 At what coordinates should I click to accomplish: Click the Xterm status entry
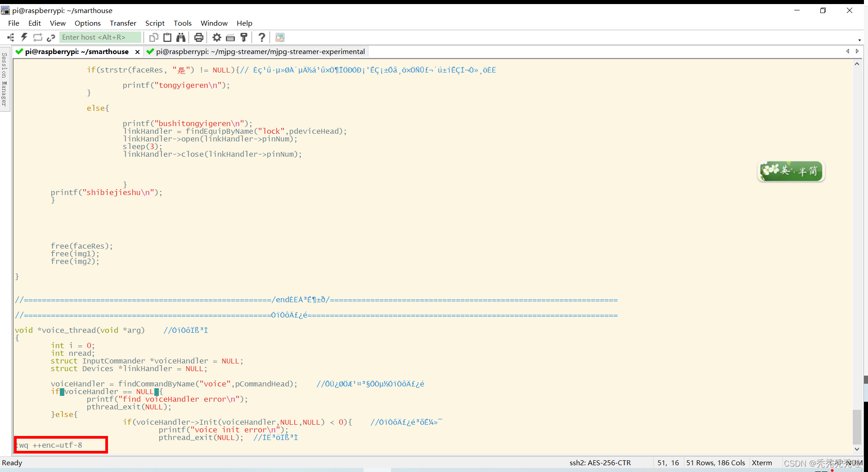762,463
